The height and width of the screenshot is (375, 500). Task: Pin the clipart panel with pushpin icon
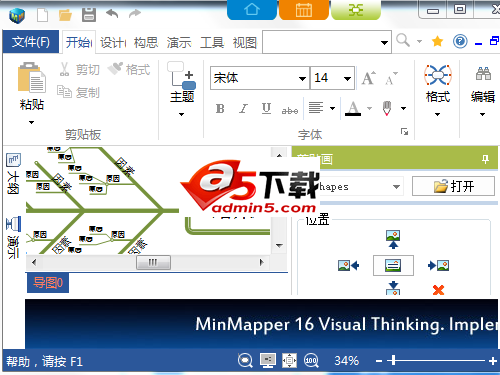[485, 159]
